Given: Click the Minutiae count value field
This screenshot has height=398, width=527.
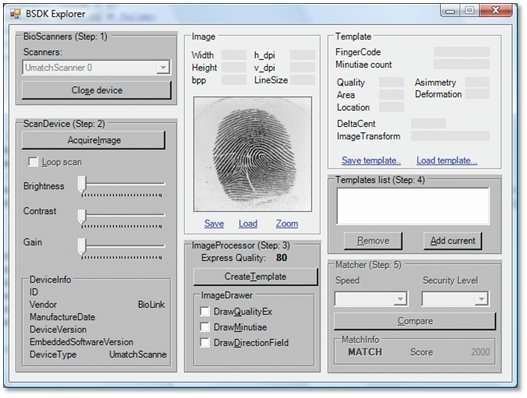Looking at the screenshot, I should click(462, 64).
